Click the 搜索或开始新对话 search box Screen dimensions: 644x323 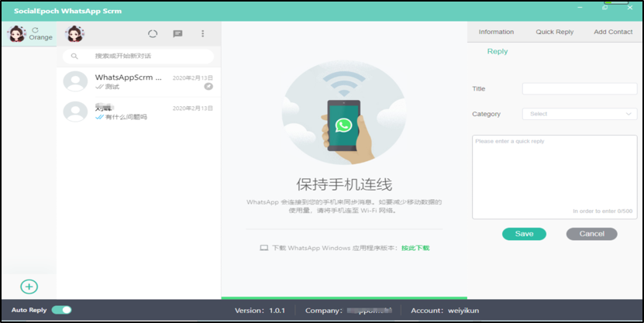(x=138, y=57)
